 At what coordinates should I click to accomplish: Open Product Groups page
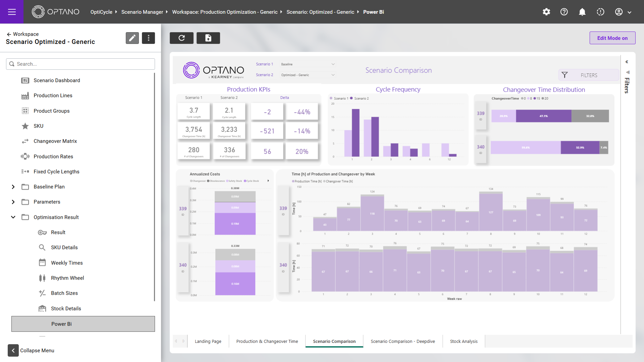point(52,111)
